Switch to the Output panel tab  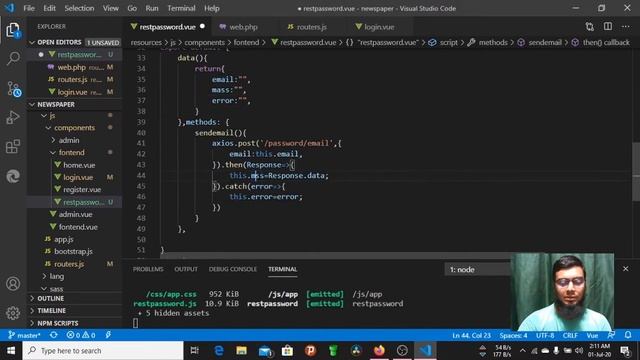186,269
